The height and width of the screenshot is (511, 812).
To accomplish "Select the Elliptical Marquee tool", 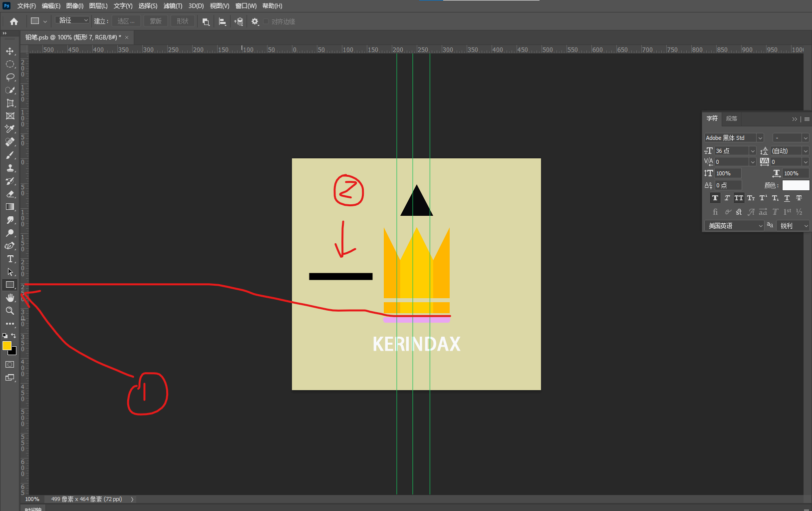I will click(10, 64).
